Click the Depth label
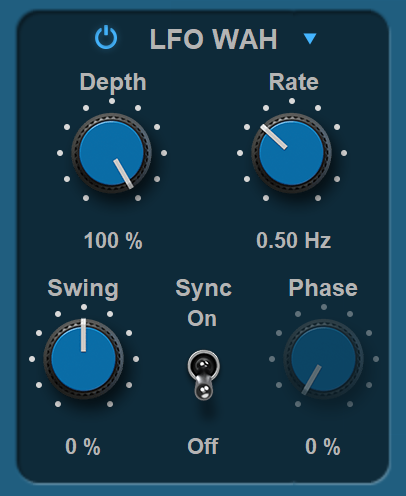Image resolution: width=406 pixels, height=496 pixels. click(x=113, y=82)
